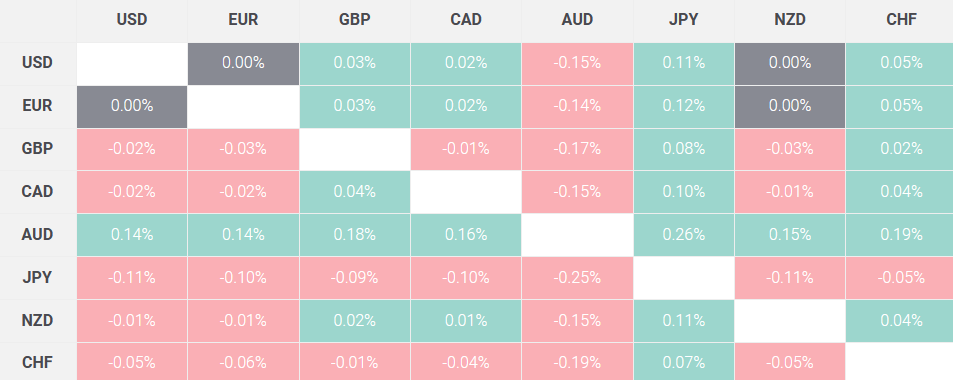Click the NZD versus CHF 0.04% cell
Image resolution: width=953 pixels, height=380 pixels.
coord(900,320)
